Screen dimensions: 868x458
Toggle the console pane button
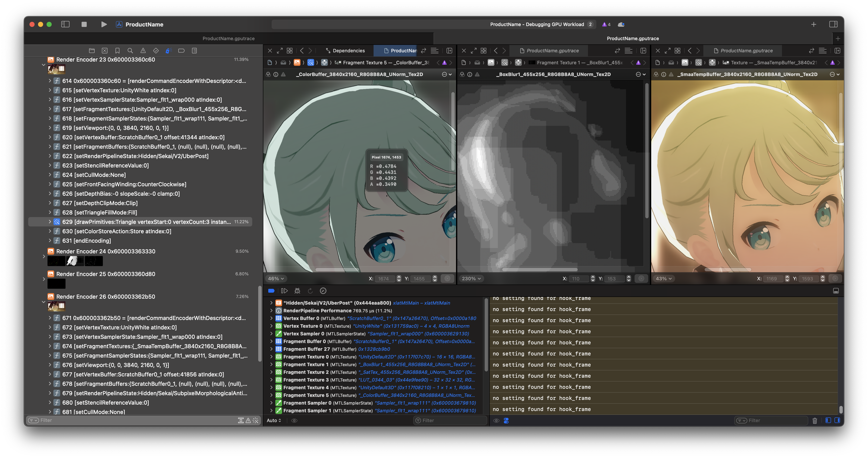click(837, 421)
